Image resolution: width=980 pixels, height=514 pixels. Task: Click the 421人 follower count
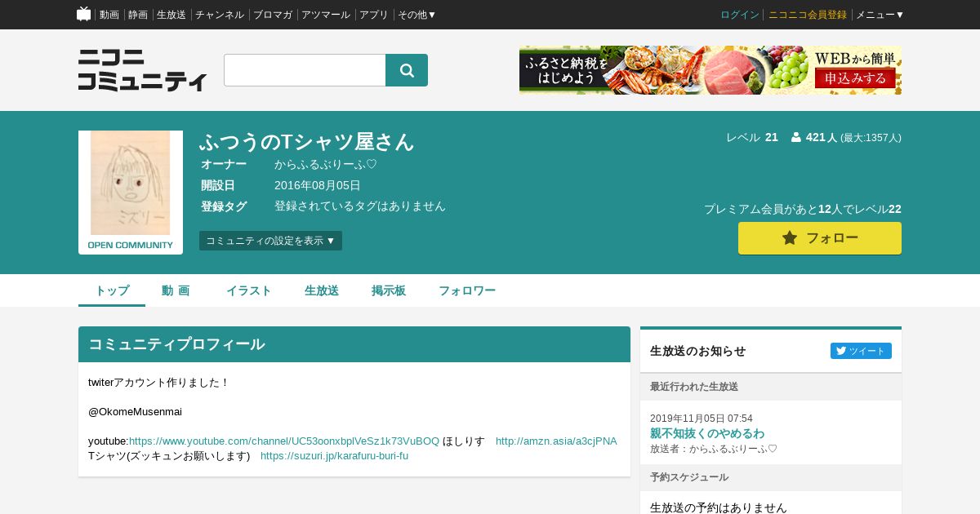point(821,138)
